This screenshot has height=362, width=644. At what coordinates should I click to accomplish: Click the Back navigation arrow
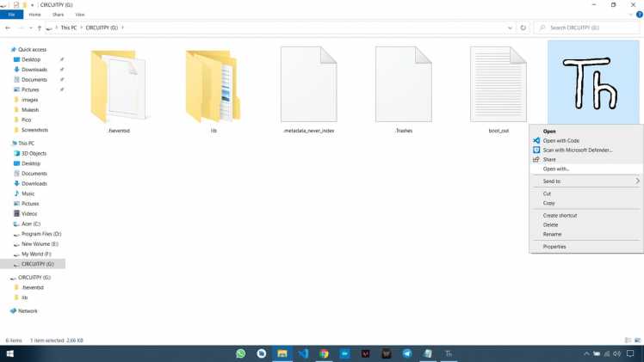click(8, 28)
